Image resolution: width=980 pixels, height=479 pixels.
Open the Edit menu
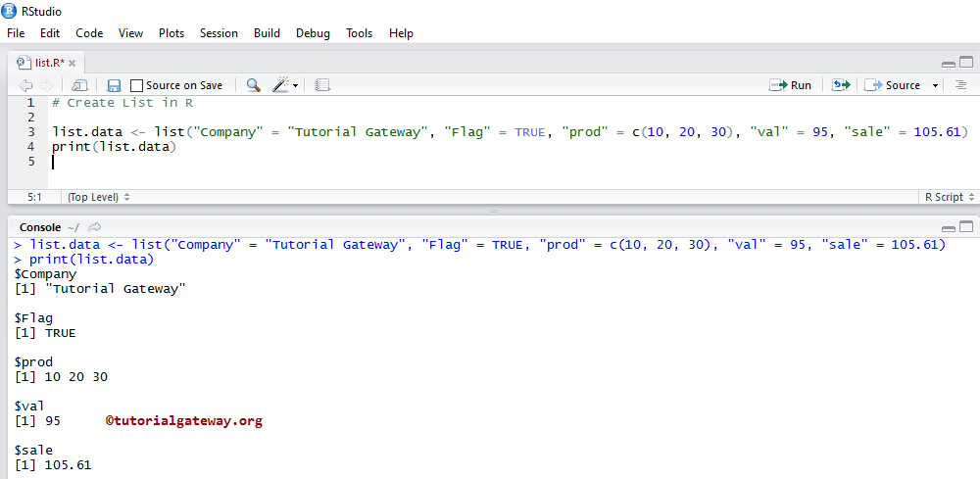click(50, 33)
